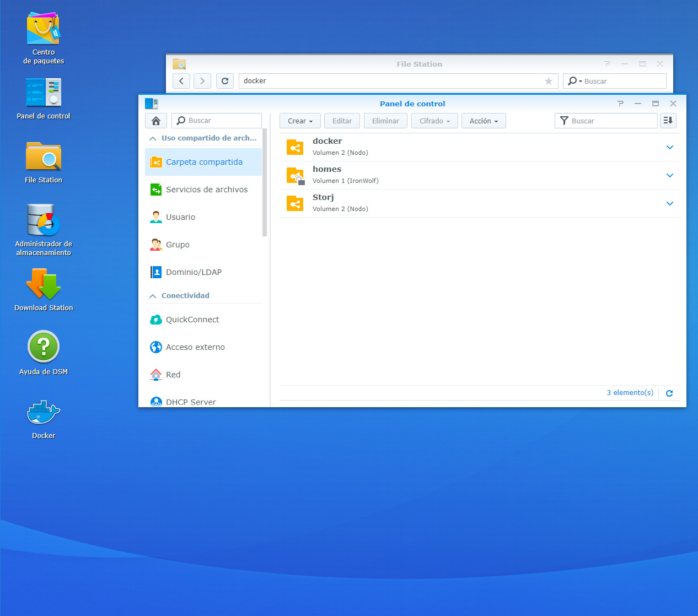Click the Editar button
This screenshot has width=698, height=616.
click(x=342, y=121)
